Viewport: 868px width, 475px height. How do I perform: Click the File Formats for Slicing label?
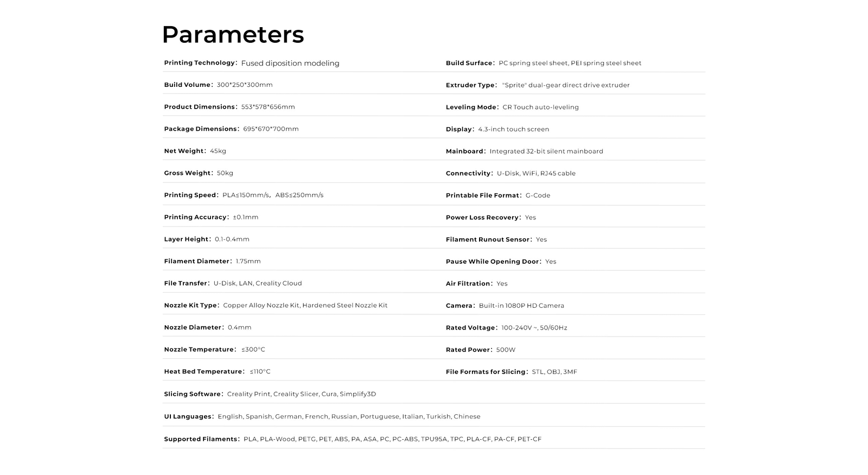[486, 372]
